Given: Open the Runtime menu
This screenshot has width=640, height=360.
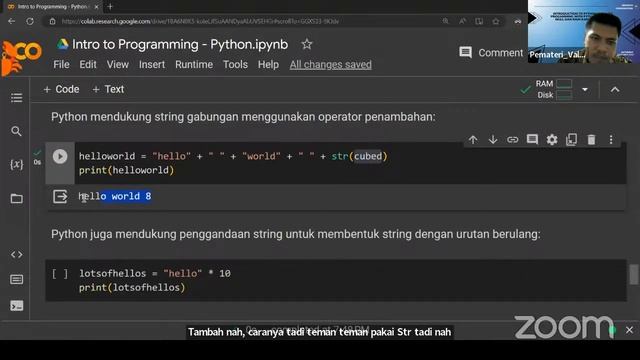Looking at the screenshot, I should [x=194, y=64].
